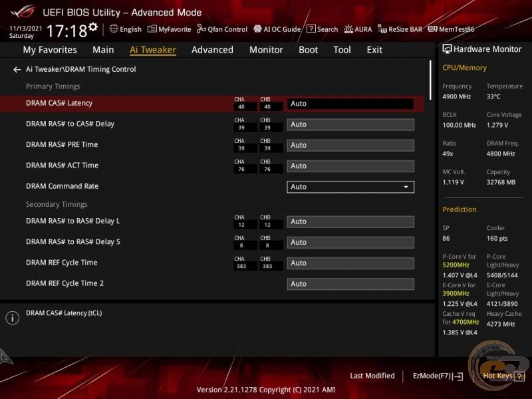Click DRAM REF Cycle Time Auto field

click(350, 263)
